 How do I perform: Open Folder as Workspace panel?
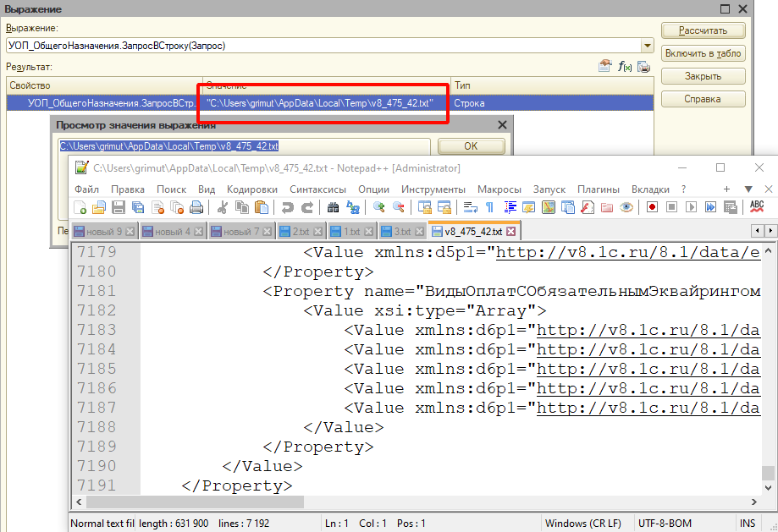click(x=607, y=206)
